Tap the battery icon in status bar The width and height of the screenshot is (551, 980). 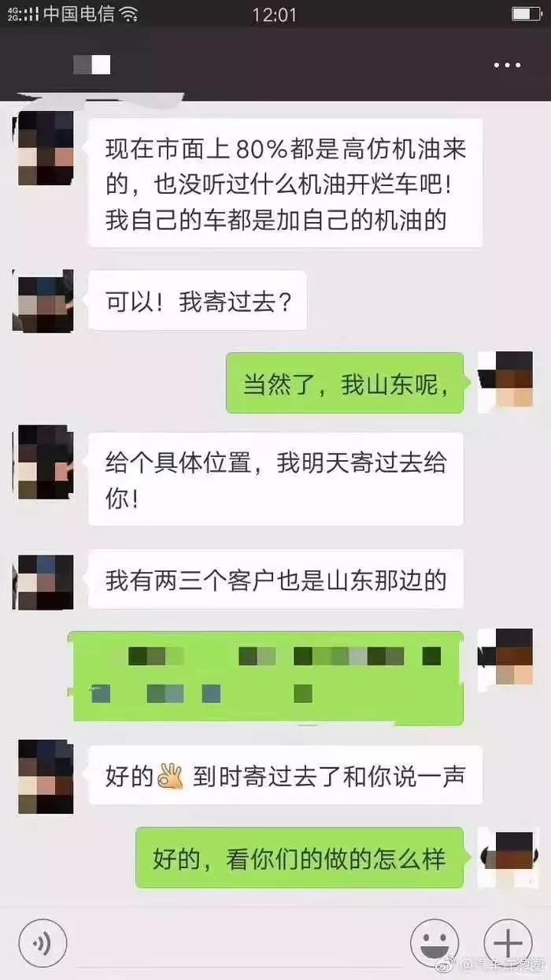(526, 13)
